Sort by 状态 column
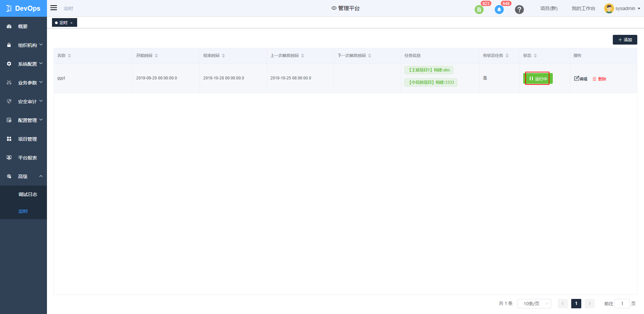Image resolution: width=644 pixels, height=314 pixels. coord(535,56)
